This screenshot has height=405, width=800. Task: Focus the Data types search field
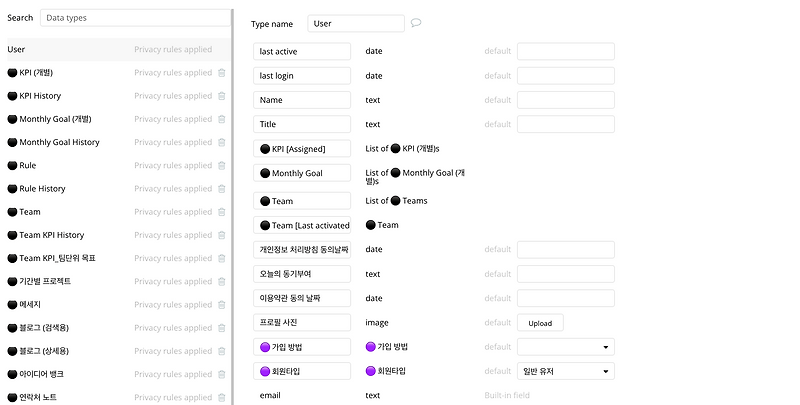tap(135, 18)
